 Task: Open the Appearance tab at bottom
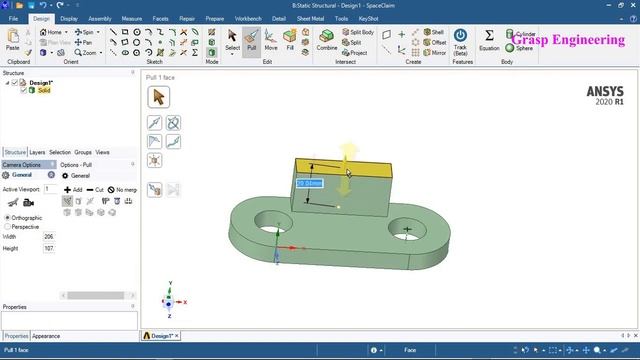point(46,336)
